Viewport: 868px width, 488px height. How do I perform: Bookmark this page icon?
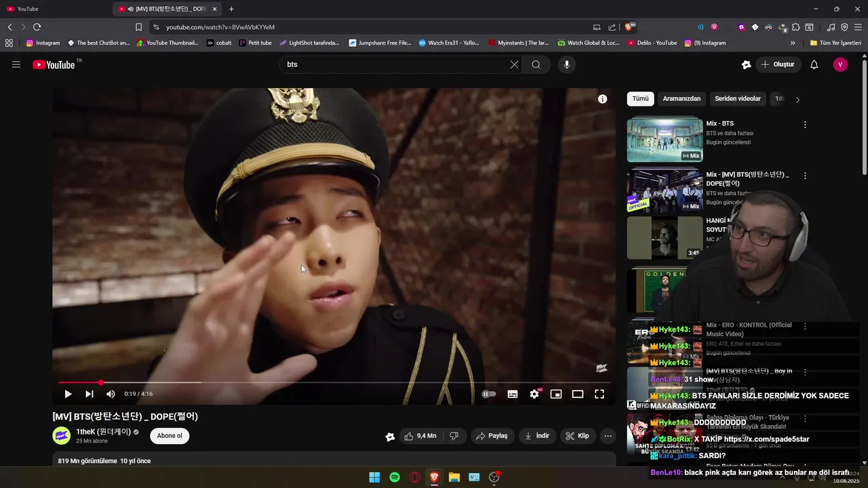[138, 27]
